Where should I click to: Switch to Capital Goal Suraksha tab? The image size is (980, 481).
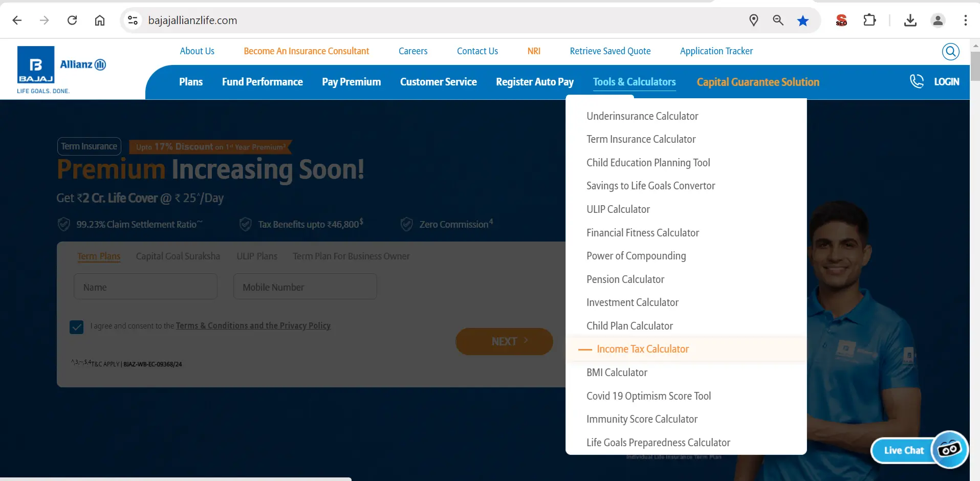(178, 256)
